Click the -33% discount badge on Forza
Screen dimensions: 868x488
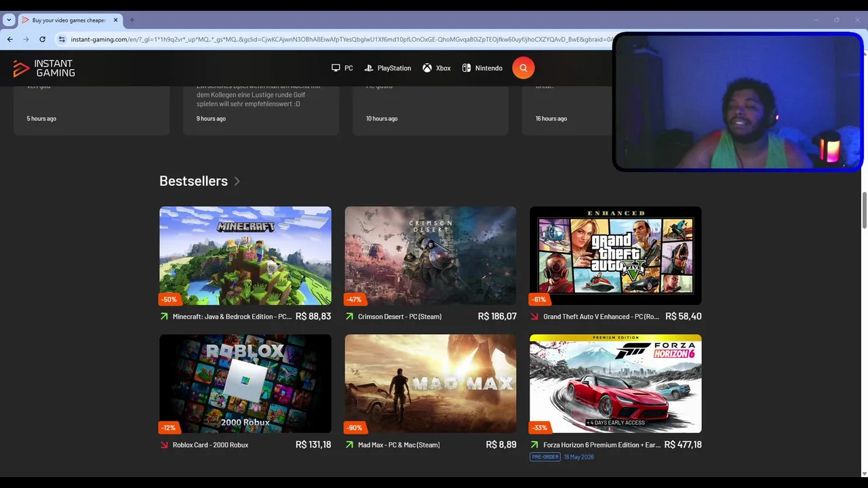(x=540, y=428)
